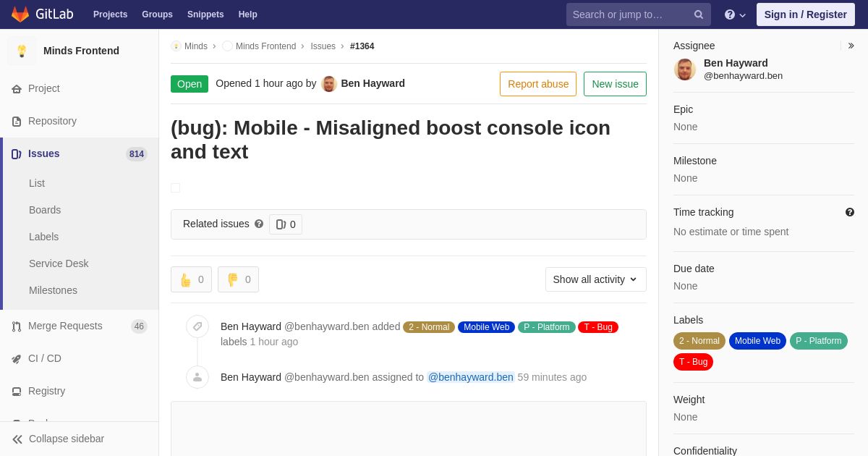Click the 2 - Normal label in right sidebar
The height and width of the screenshot is (456, 868).
[699, 341]
